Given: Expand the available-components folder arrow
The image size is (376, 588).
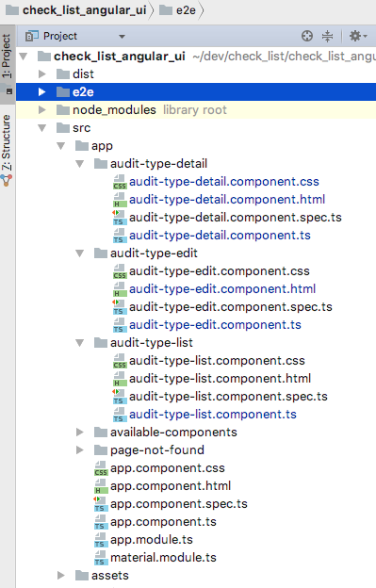Looking at the screenshot, I should tap(80, 432).
